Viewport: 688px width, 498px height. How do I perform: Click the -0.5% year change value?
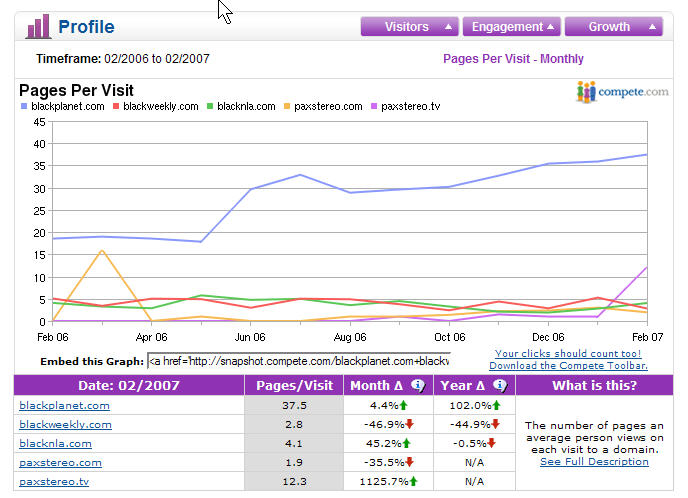(469, 444)
